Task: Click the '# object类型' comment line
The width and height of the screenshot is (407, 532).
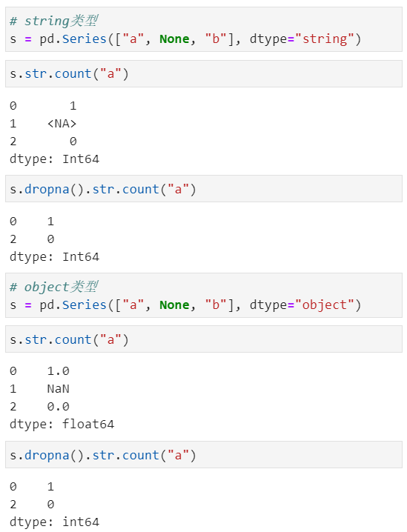Action: click(54, 287)
